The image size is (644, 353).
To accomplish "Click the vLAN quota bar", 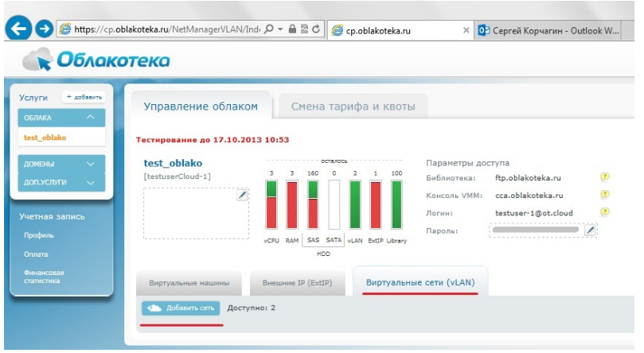I will click(355, 204).
